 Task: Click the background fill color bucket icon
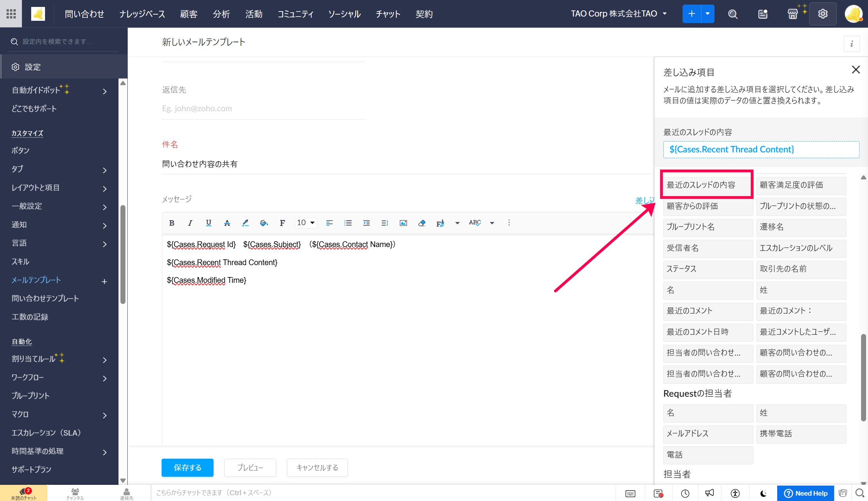[x=264, y=223]
